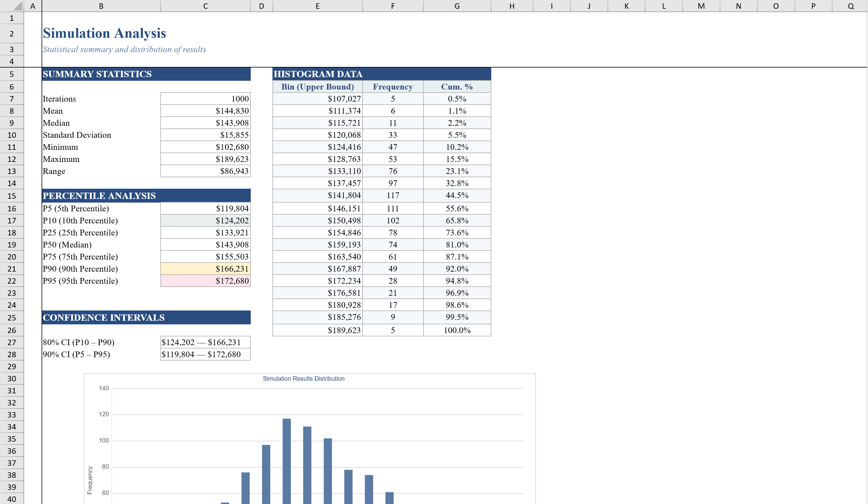Screen dimensions: 868x504
Task: Select the Maximum value cell $189,623
Action: coord(205,159)
